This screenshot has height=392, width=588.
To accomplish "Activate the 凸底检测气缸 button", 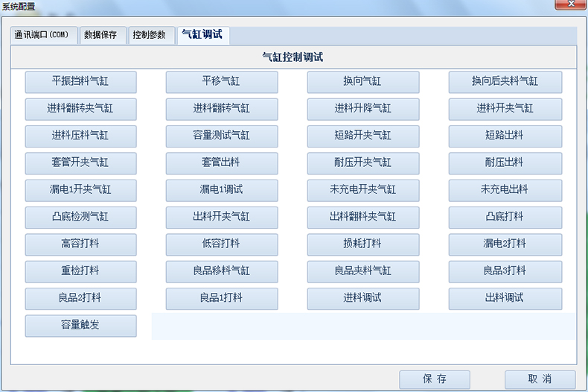I will tap(80, 217).
